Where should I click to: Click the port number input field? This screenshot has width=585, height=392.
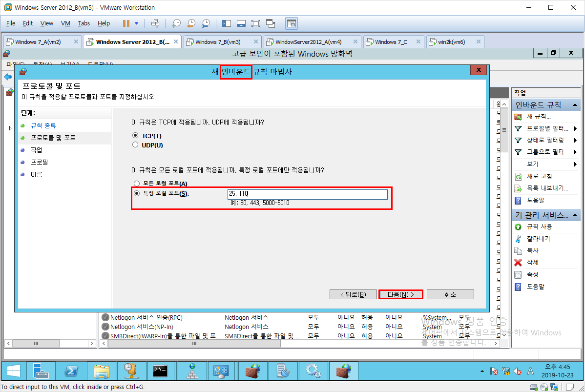coord(308,194)
